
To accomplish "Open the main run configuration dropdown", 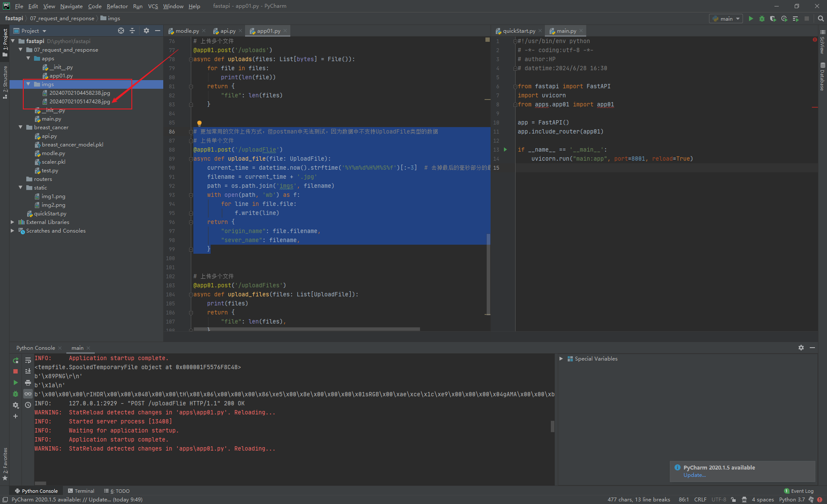I will (726, 19).
